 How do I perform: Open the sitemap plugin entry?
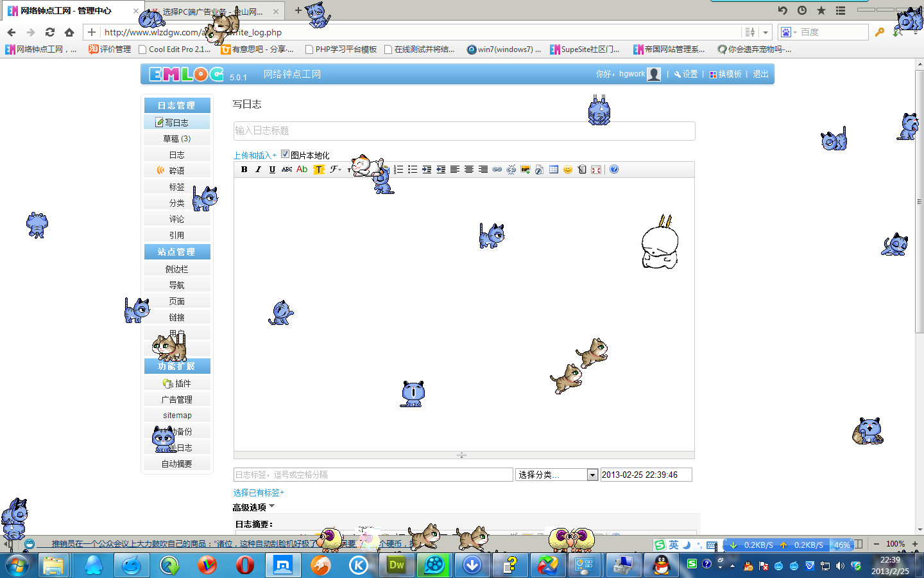tap(177, 416)
